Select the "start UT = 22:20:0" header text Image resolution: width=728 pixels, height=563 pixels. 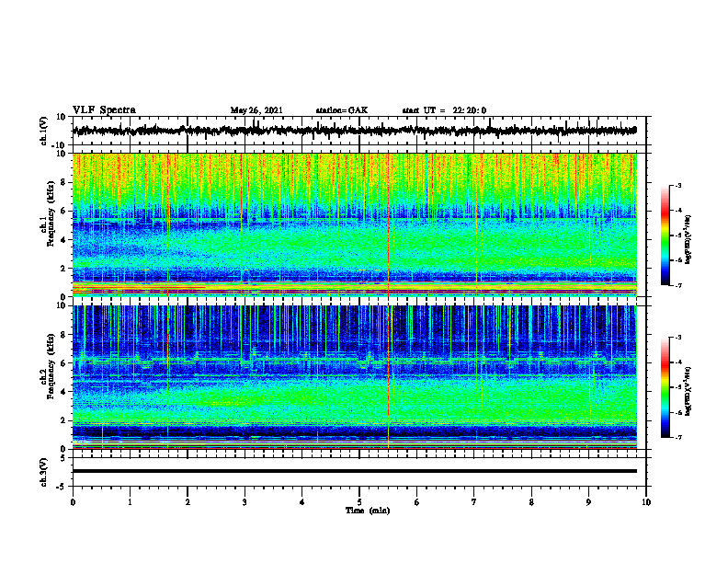pyautogui.click(x=444, y=110)
